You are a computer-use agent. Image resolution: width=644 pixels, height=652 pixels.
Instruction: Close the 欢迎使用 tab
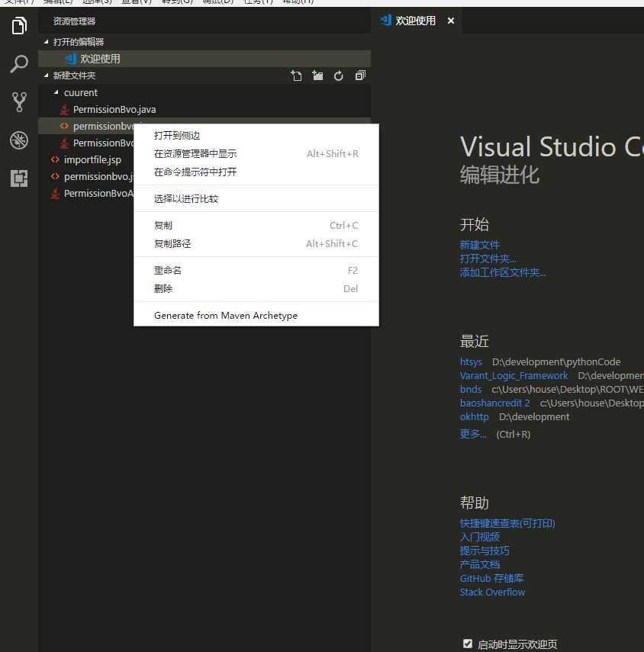(450, 21)
